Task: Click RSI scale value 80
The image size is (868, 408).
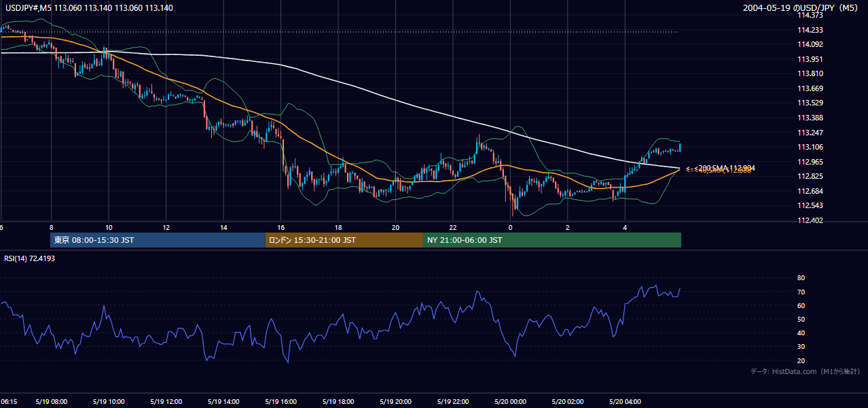Action: click(x=801, y=278)
